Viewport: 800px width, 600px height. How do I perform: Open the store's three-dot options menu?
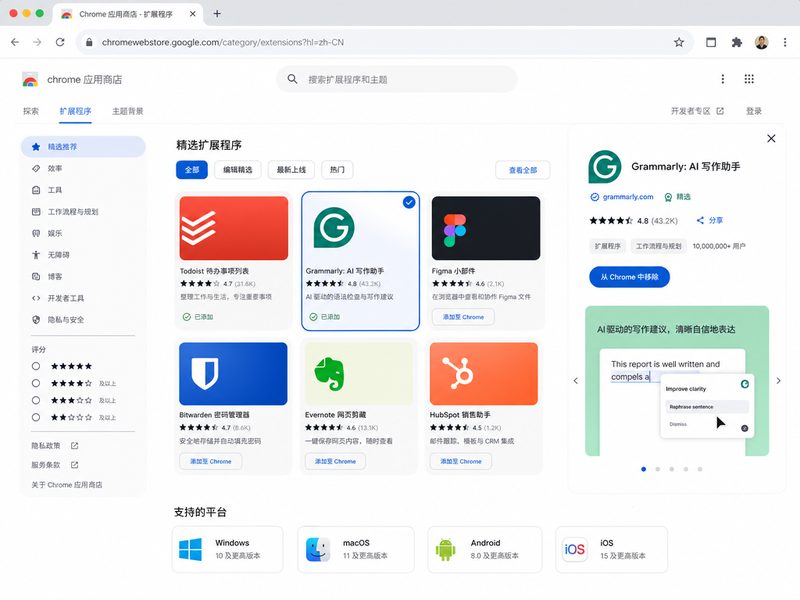tap(722, 79)
